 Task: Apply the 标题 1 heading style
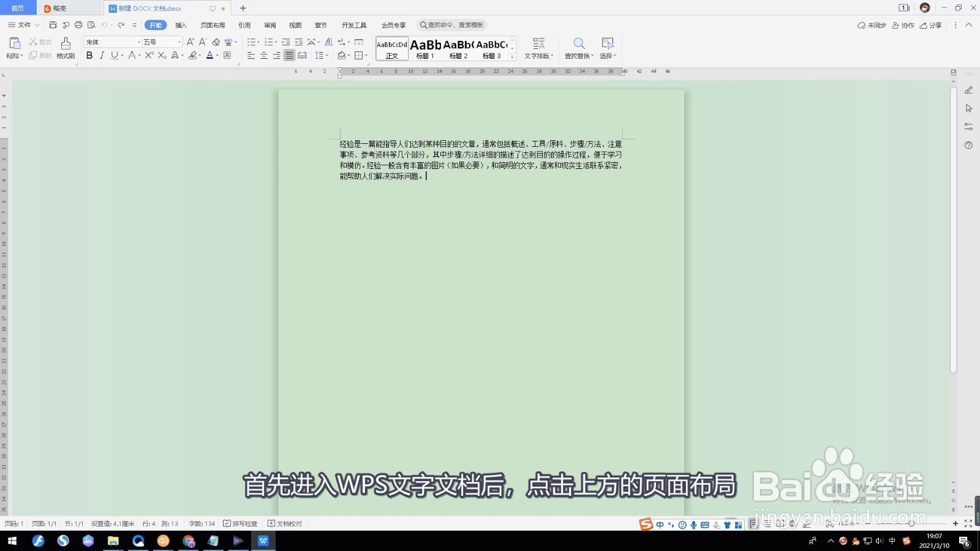(x=425, y=48)
